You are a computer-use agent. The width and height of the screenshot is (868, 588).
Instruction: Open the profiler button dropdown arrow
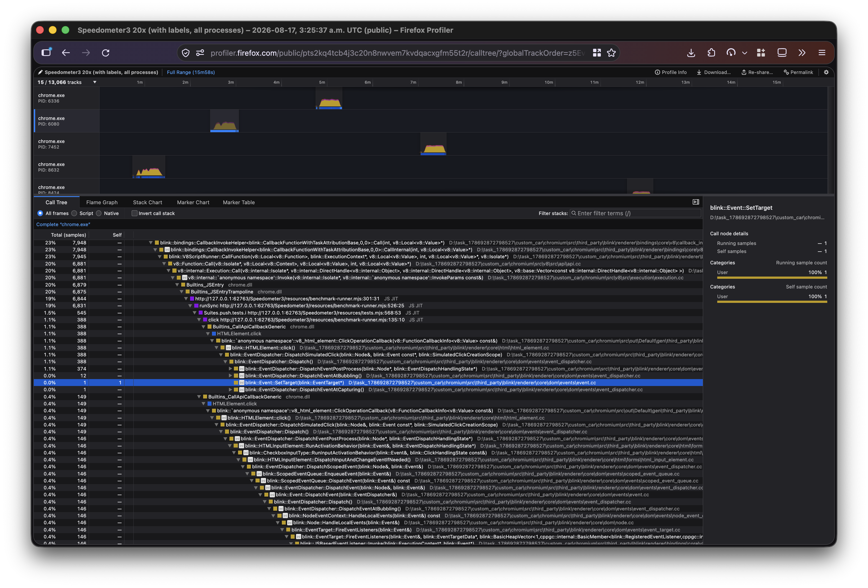[x=744, y=53]
